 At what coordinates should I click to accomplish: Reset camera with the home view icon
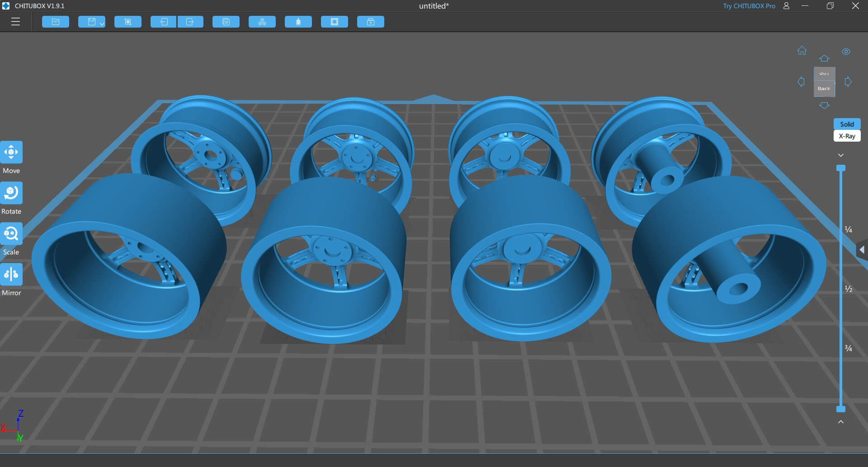point(802,51)
